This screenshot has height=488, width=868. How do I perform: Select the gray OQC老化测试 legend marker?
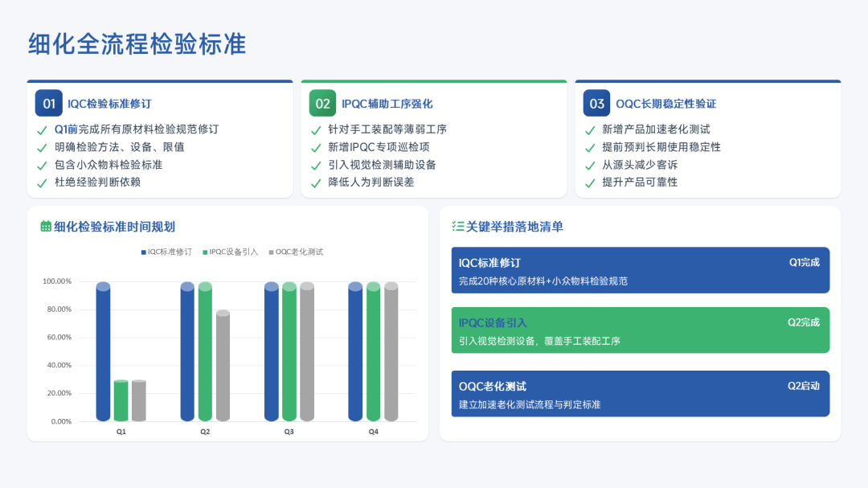pos(272,252)
